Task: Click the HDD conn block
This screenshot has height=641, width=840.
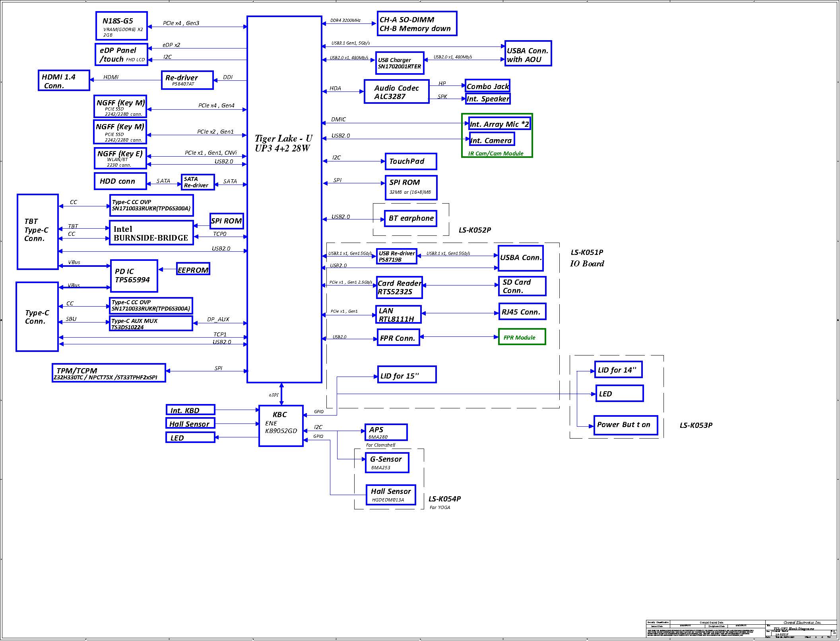Action: click(x=120, y=181)
